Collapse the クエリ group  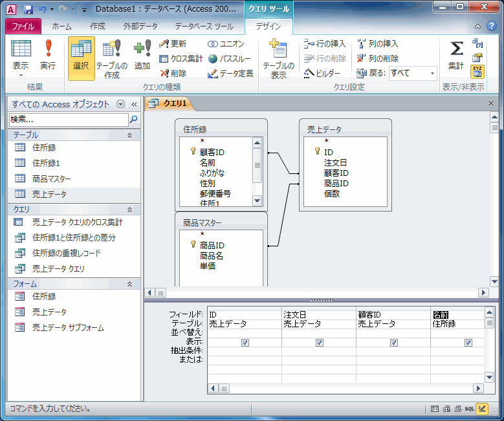(129, 210)
